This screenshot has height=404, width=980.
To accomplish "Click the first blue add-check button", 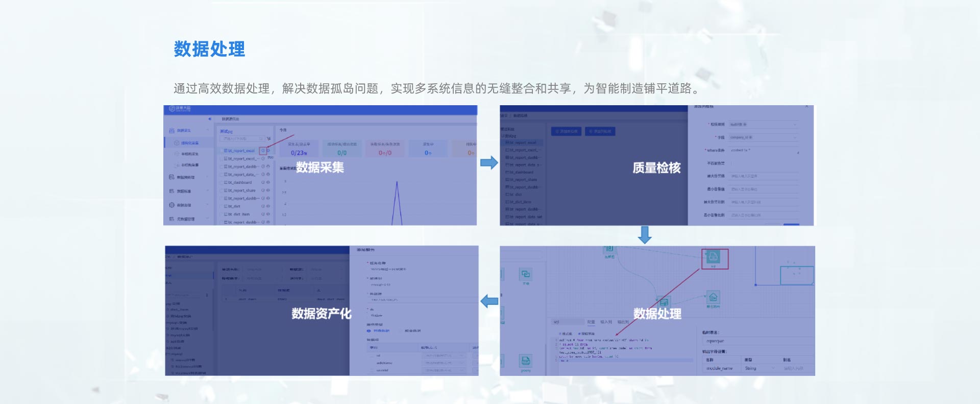I will (566, 131).
